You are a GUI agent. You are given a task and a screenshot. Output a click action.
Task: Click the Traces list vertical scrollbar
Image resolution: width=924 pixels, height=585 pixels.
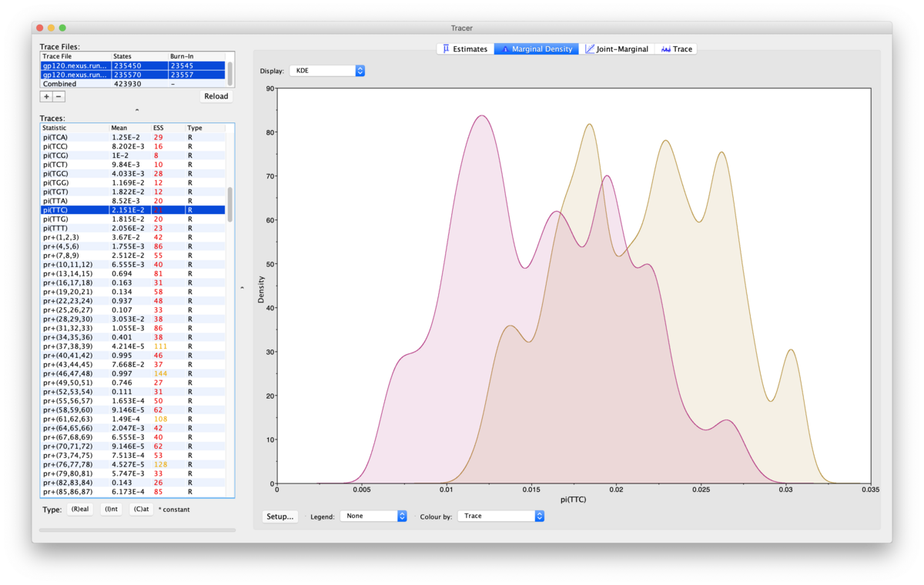229,204
